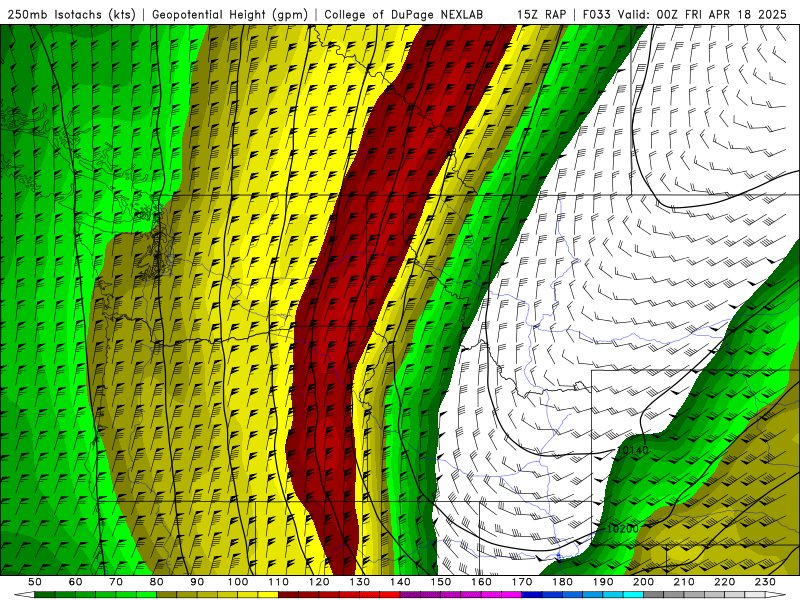Click the 100 label on the color scale
This screenshot has height=600, width=800.
pyautogui.click(x=238, y=582)
